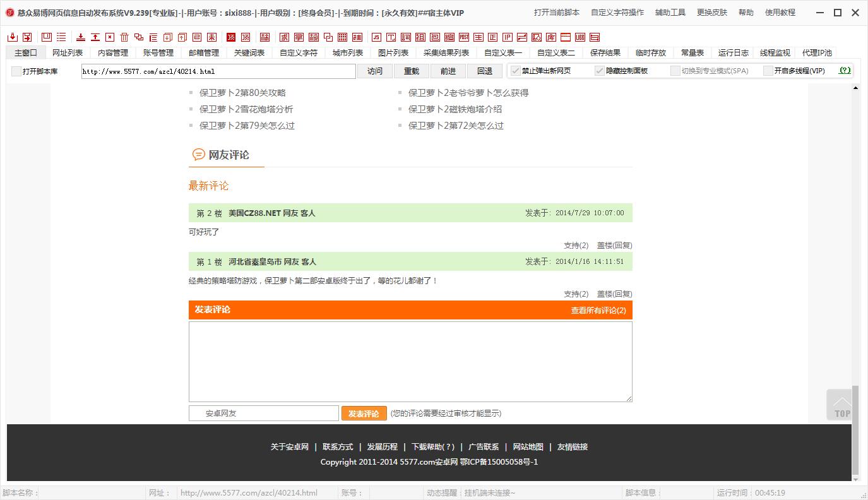Open the 打开当前脚本 menu

[x=557, y=13]
